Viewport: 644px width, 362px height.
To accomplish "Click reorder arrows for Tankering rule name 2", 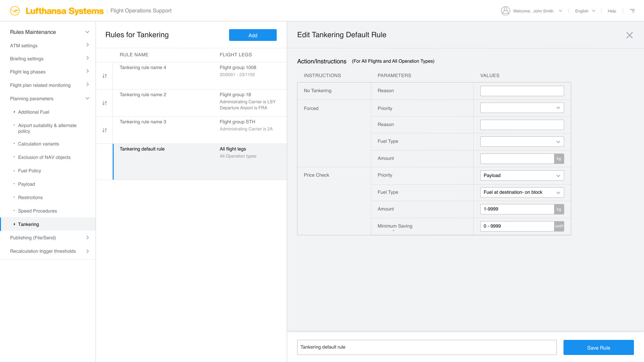I will click(x=105, y=103).
